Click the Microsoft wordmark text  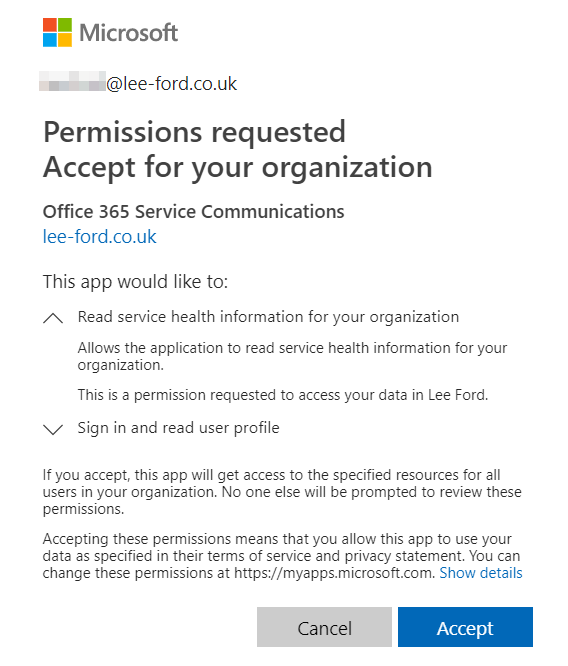pos(129,33)
